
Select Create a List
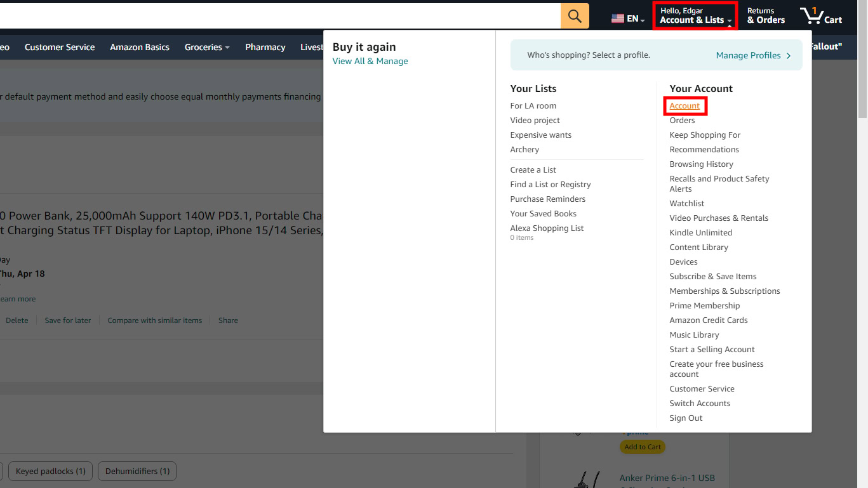point(533,170)
